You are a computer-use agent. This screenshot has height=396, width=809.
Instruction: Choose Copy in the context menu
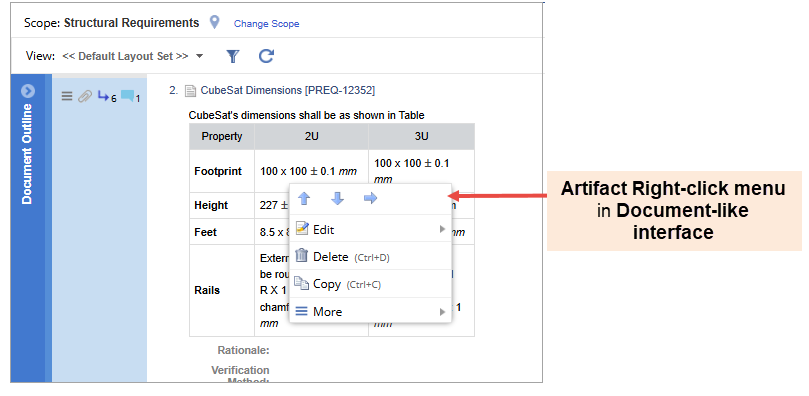click(370, 284)
